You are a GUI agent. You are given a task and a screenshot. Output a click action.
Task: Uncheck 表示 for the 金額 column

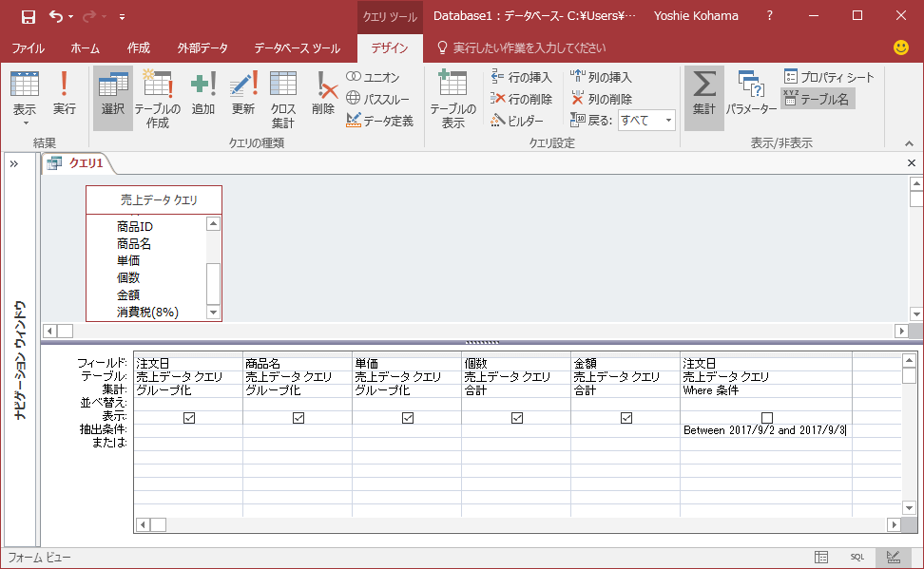(626, 418)
